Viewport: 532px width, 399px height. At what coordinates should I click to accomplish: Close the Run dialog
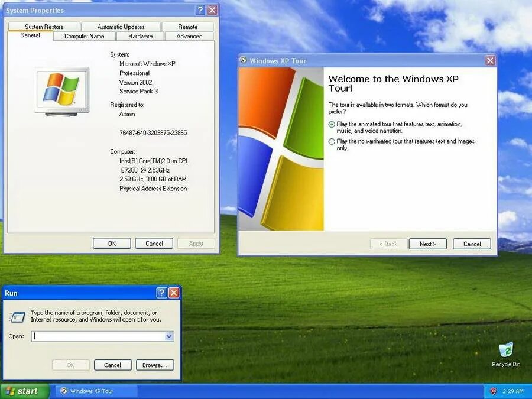pos(174,293)
